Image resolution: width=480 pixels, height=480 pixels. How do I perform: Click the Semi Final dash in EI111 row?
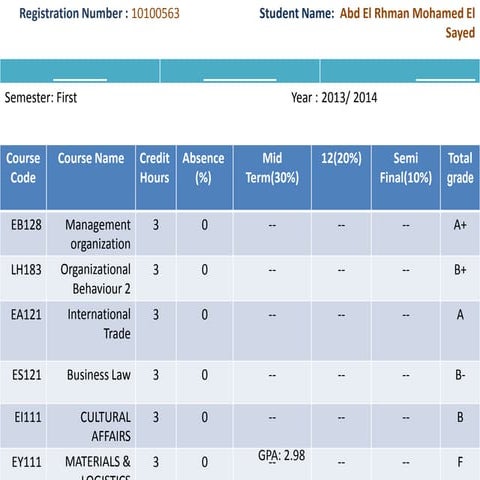coord(406,418)
